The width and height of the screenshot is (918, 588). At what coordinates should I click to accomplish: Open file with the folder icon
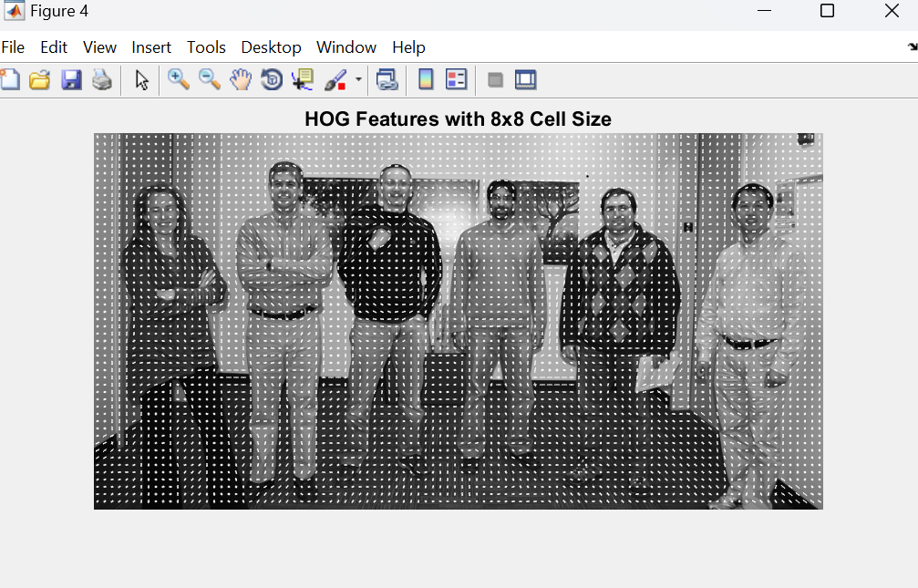(40, 79)
